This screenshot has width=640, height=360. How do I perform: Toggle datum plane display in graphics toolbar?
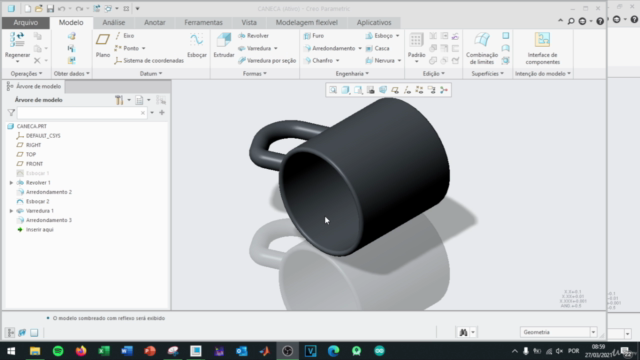pos(395,90)
